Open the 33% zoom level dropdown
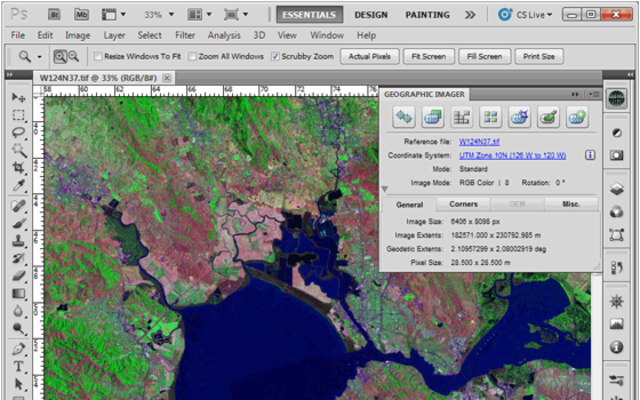The height and width of the screenshot is (400, 640). [160, 15]
